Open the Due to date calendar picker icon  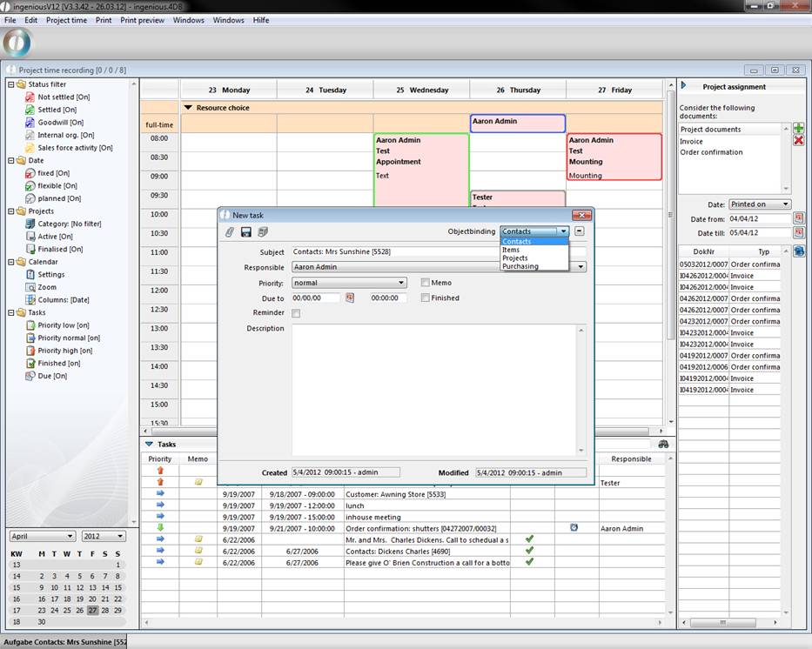[x=350, y=298]
